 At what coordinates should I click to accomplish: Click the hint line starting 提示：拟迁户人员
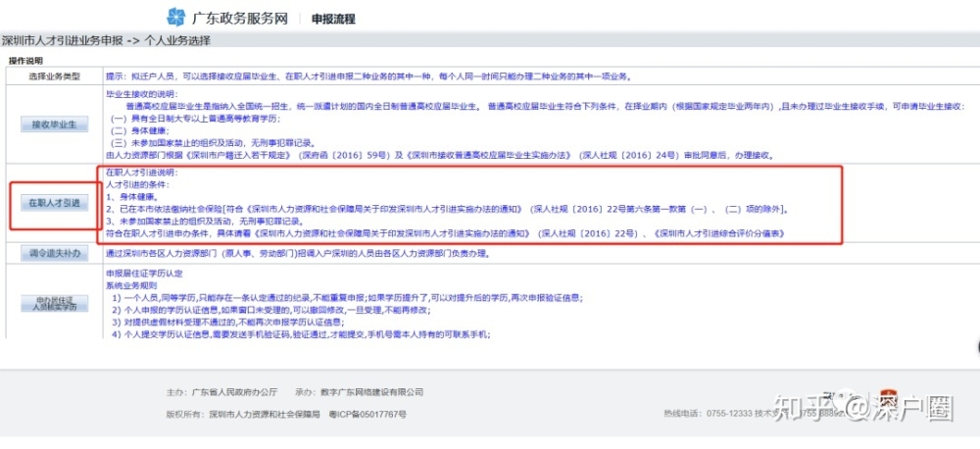(x=368, y=76)
